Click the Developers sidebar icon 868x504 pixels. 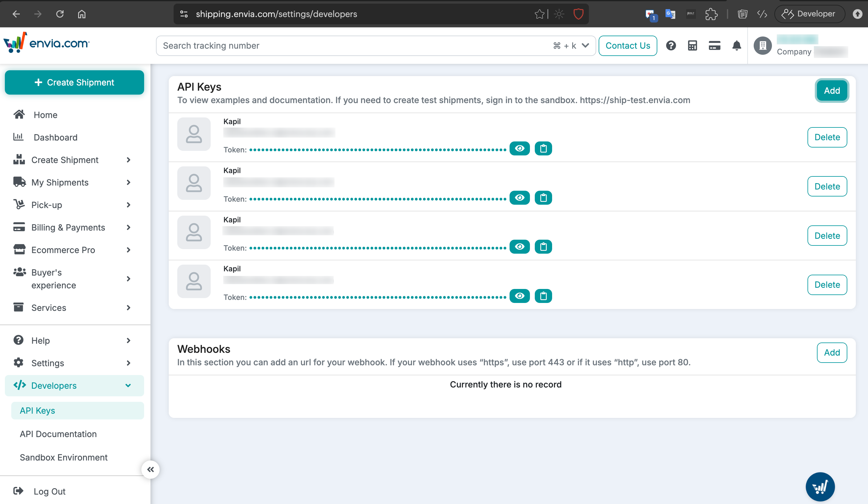tap(19, 385)
